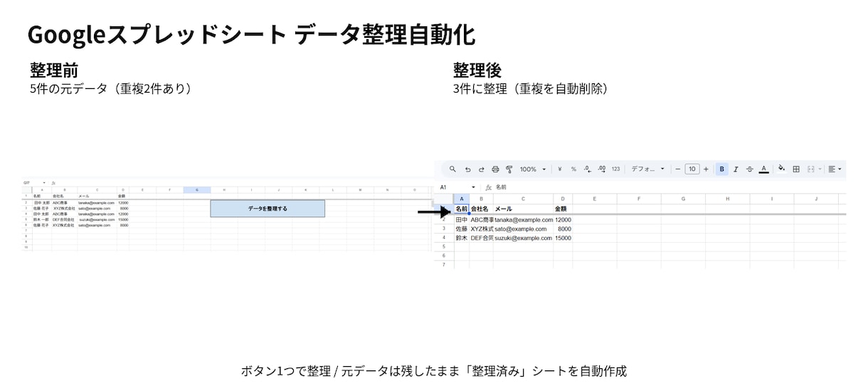
Task: Select column E header in the right sheet
Action: pos(595,198)
